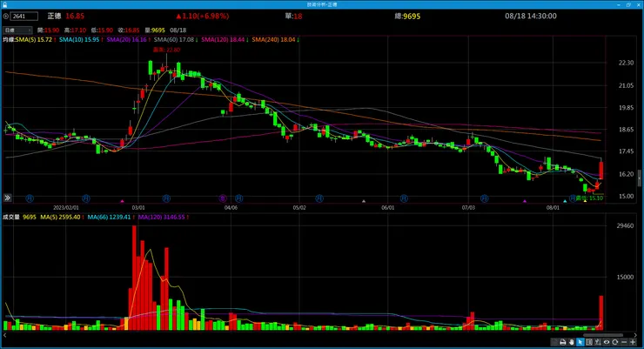This screenshot has width=644, height=349.
Task: Zoom out with the minus icon
Action: point(624,342)
